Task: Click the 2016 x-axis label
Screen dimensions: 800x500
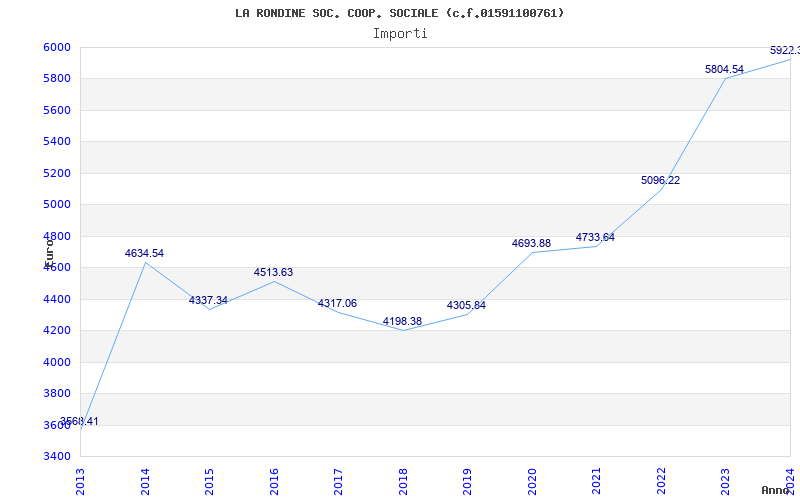Action: (274, 481)
